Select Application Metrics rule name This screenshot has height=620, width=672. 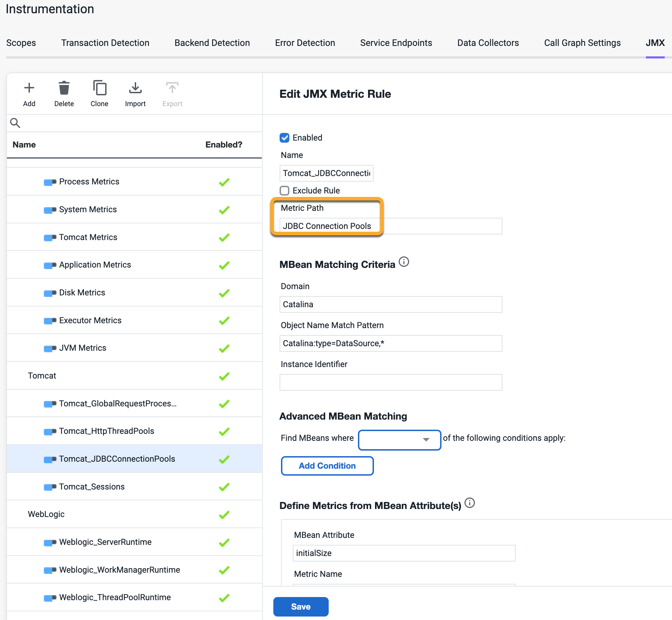[x=95, y=265]
